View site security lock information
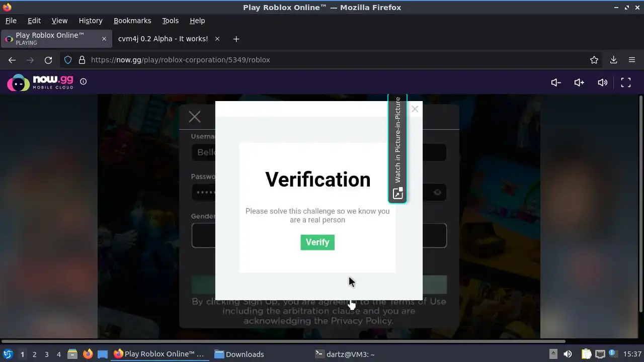 pos(82,60)
